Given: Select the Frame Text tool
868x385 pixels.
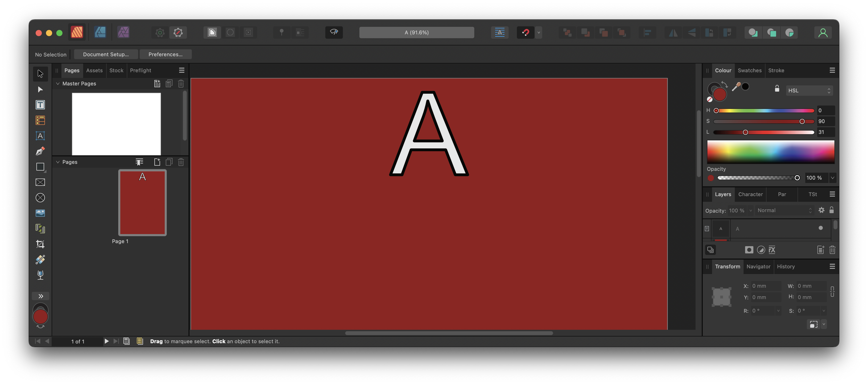Looking at the screenshot, I should pos(40,105).
